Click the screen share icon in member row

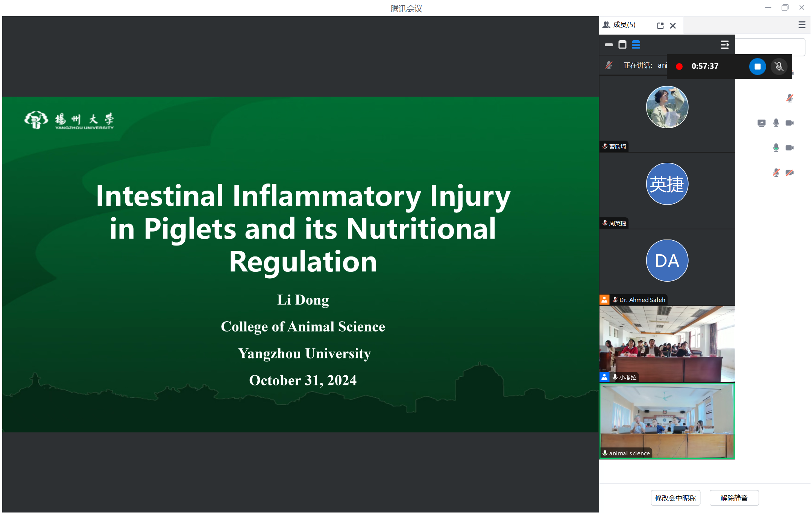[x=761, y=123]
